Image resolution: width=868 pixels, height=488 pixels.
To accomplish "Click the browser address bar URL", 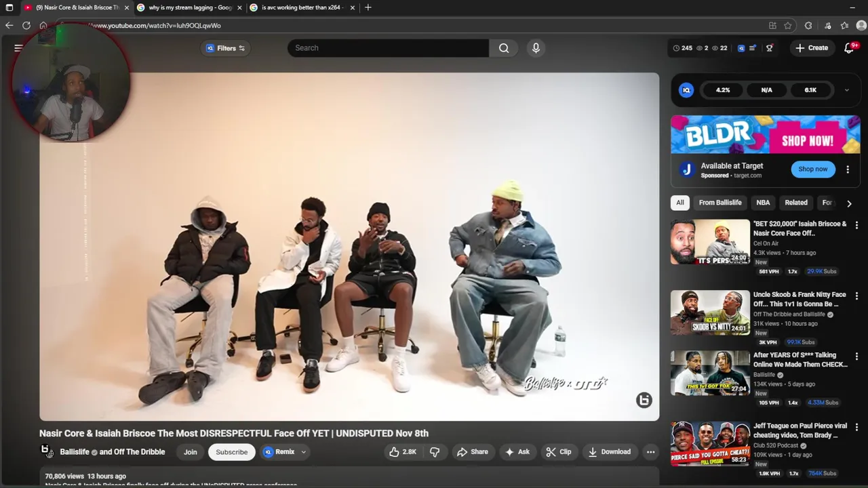I will [155, 26].
